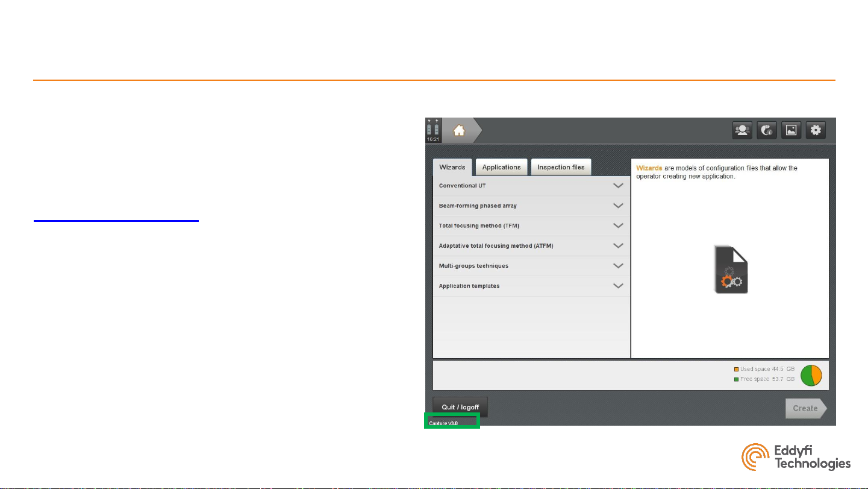Click the Home icon in breadcrumb
Viewport: 868px width, 489px height.
(459, 130)
